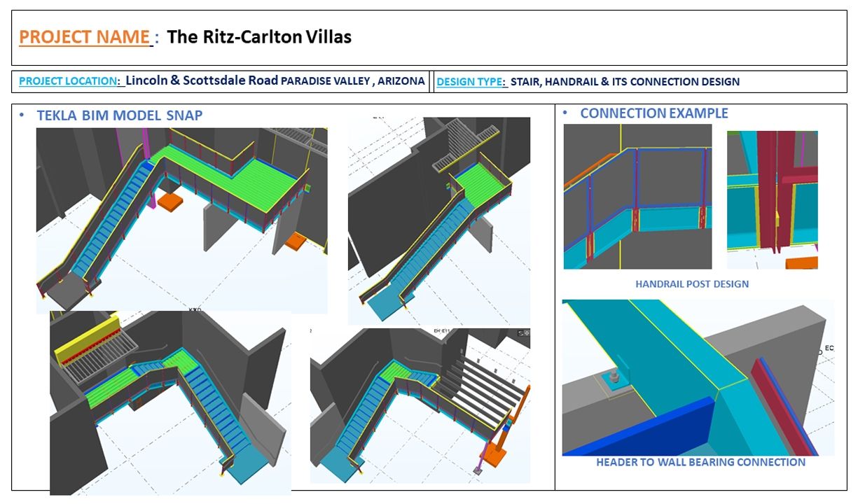Image resolution: width=858 pixels, height=504 pixels.
Task: Click the TEKLA BIM MODEL SNAP heading
Action: [x=120, y=115]
